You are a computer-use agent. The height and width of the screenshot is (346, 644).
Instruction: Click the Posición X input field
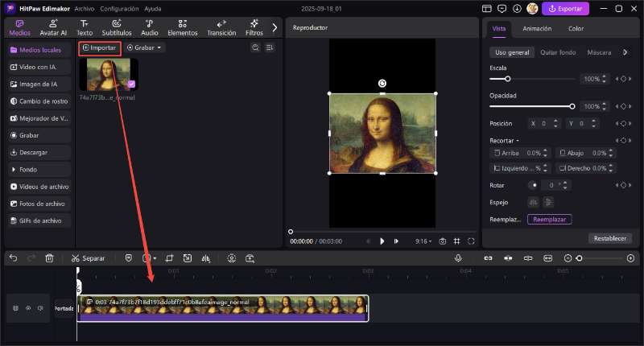click(543, 123)
